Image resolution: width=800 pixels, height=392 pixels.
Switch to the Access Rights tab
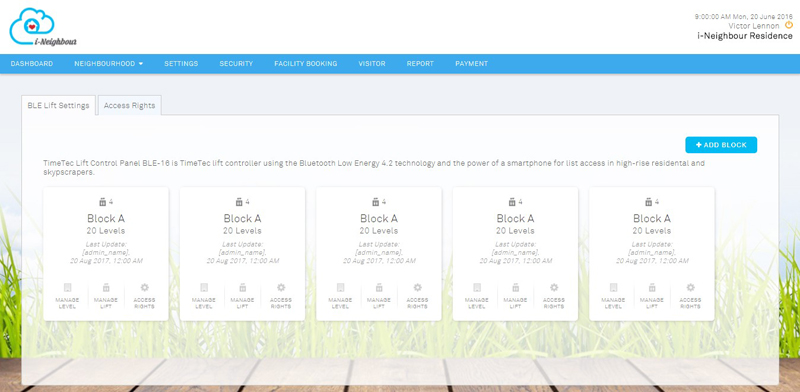[x=130, y=105]
